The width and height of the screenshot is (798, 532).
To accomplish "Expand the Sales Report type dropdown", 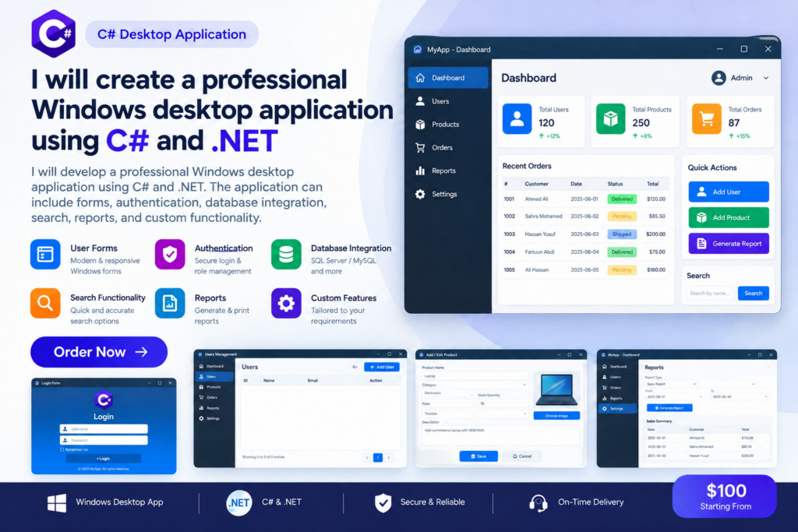I will pos(671,384).
